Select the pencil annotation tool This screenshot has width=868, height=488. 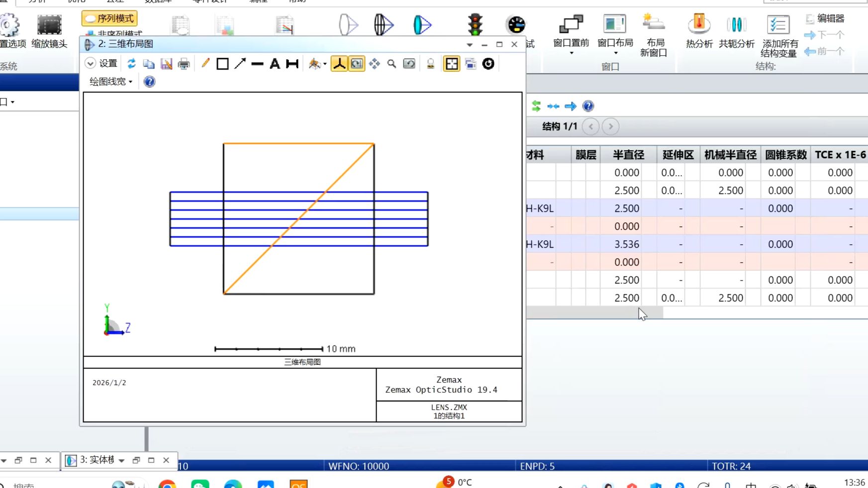(x=205, y=64)
